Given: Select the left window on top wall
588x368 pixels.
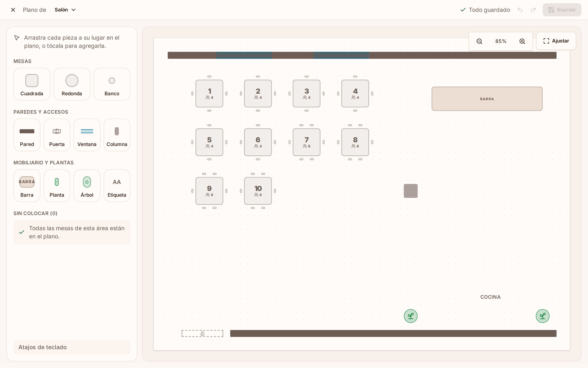Looking at the screenshot, I should point(244,55).
